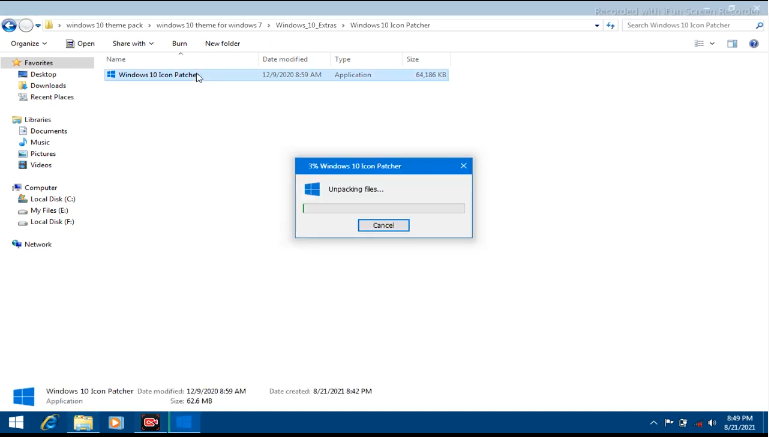Open the Start menu
769x437 pixels.
[x=16, y=423]
